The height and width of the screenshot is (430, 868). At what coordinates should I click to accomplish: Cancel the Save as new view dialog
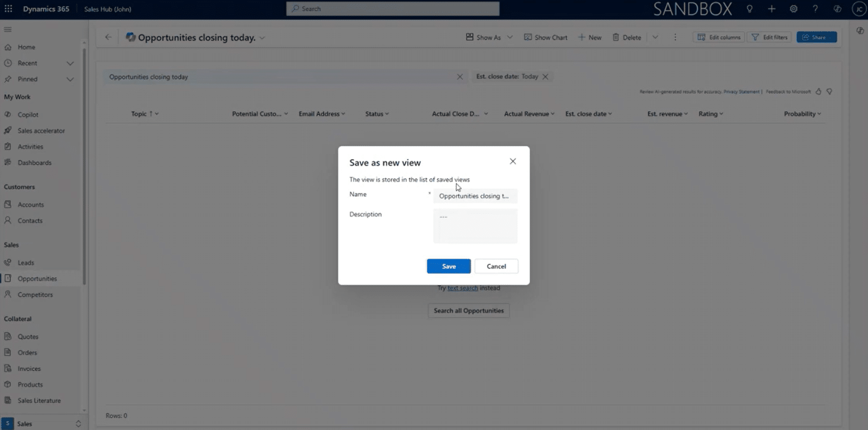(x=496, y=266)
